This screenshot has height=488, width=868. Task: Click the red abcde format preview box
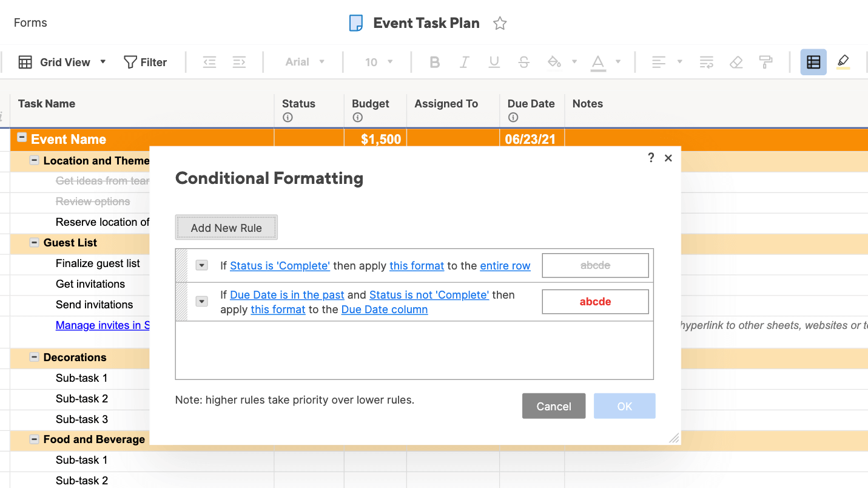pos(595,302)
